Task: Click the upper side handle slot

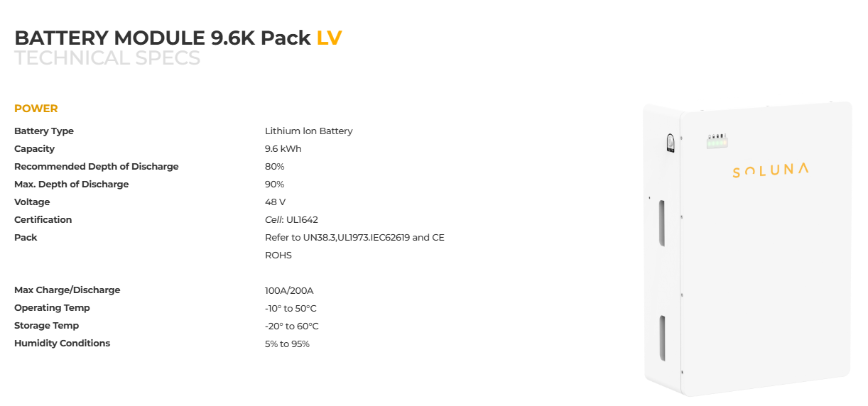Action: 662,223
